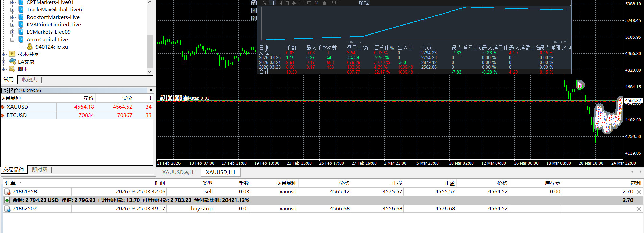This screenshot has height=233, width=644.
Task: Click the top move icon in the chart overlay
Action: [x=254, y=3]
